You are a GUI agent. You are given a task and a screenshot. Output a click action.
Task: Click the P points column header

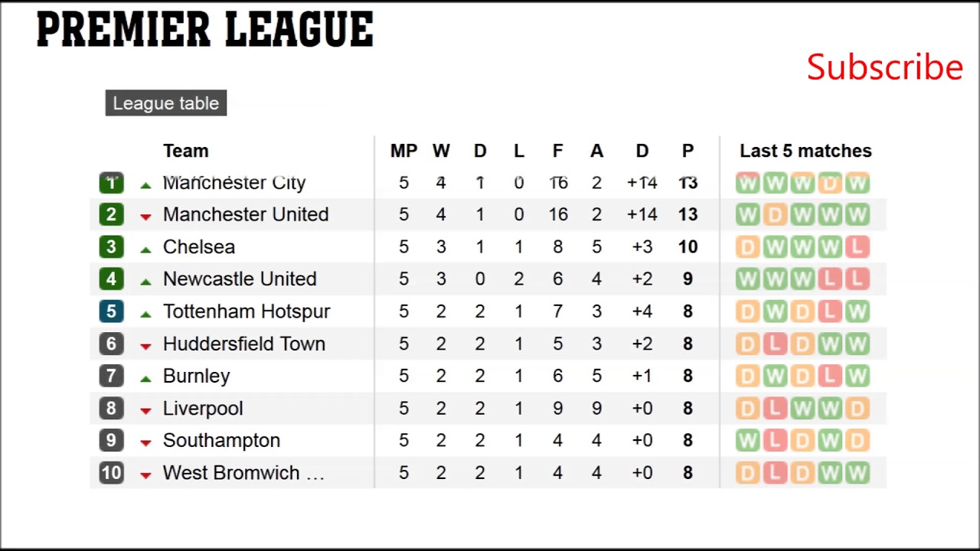click(x=688, y=151)
